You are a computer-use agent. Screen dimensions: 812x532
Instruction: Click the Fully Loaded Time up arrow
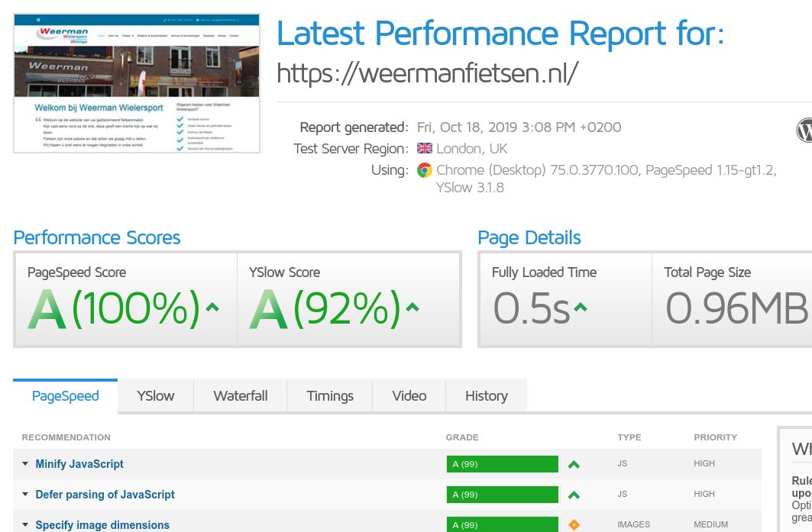click(x=581, y=308)
